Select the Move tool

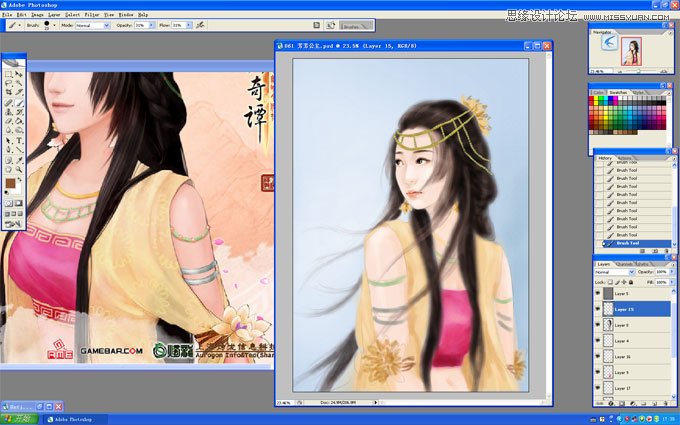19,74
